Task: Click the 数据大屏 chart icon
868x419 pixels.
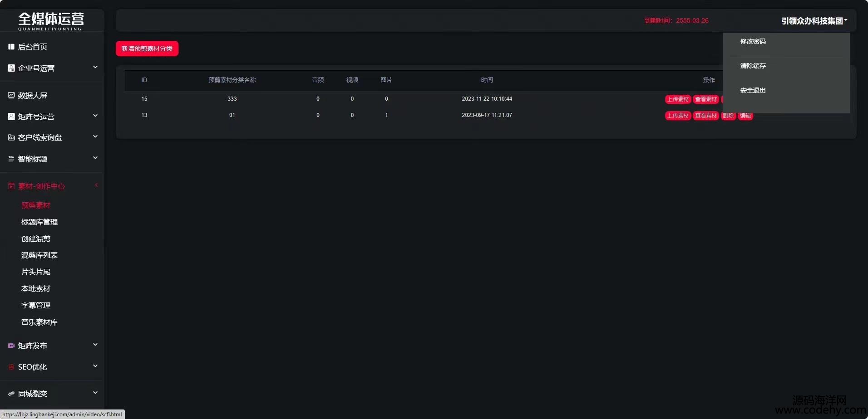Action: (11, 95)
